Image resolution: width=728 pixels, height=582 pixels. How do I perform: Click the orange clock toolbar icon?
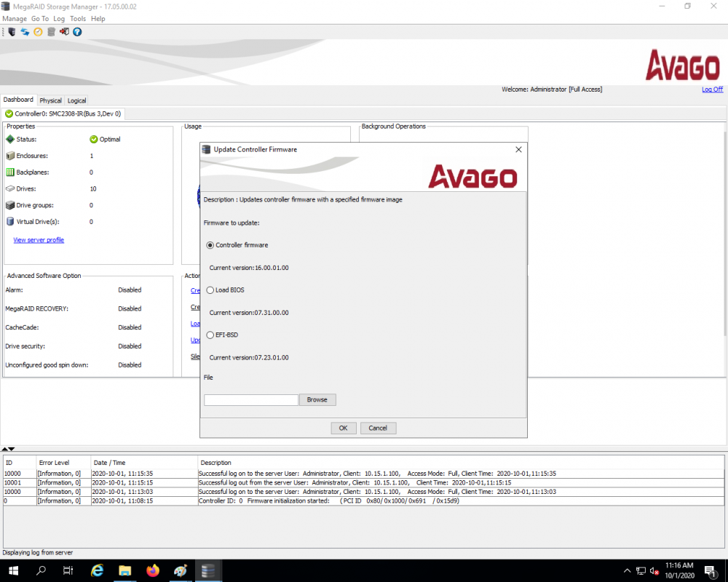[38, 32]
